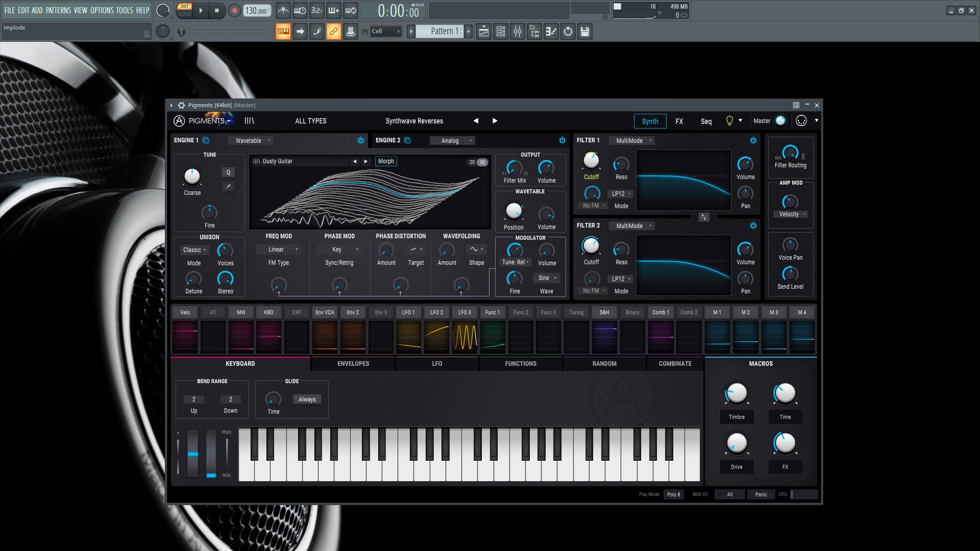The height and width of the screenshot is (551, 980).
Task: Switch to the ENVELOPES tab
Action: [x=353, y=364]
